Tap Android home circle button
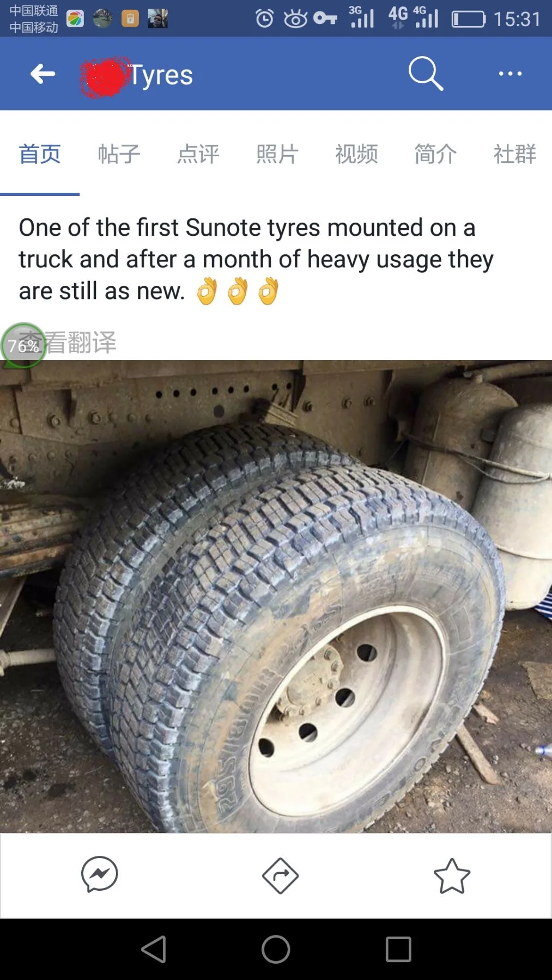Screen dimensions: 552x980 [276, 950]
